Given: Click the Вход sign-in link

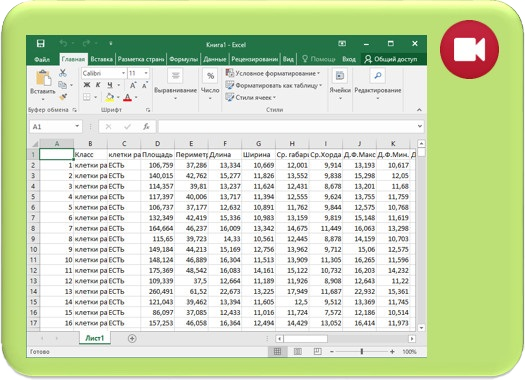Looking at the screenshot, I should pos(349,59).
